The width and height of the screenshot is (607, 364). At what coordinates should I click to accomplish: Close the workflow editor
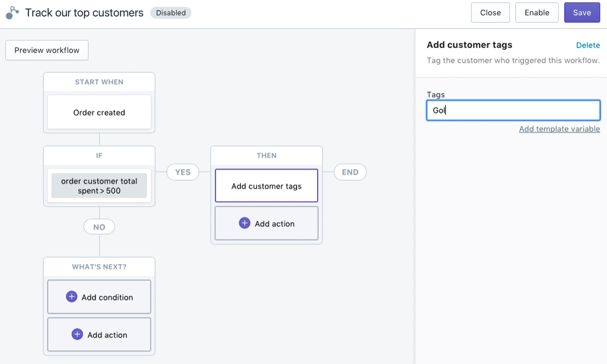tap(490, 12)
